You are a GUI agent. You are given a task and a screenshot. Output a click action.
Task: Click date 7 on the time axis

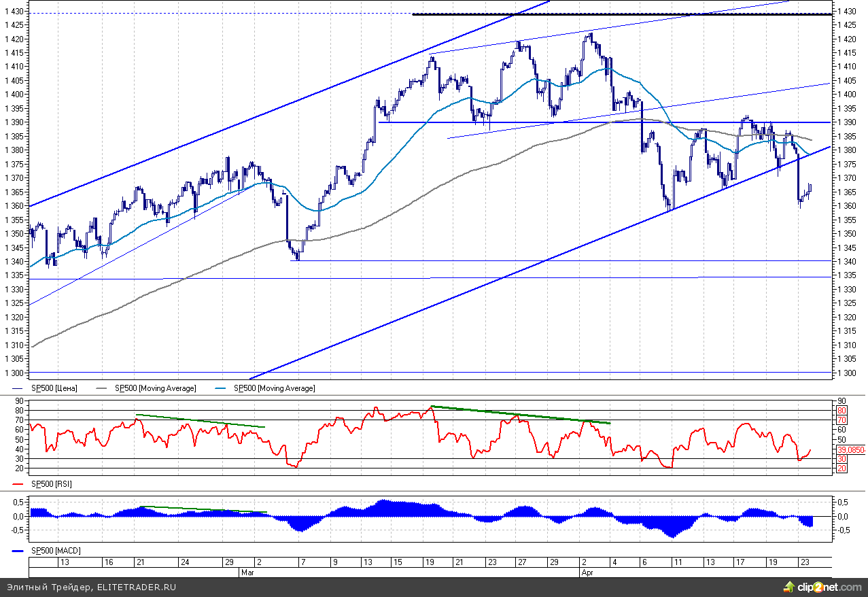[x=303, y=562]
